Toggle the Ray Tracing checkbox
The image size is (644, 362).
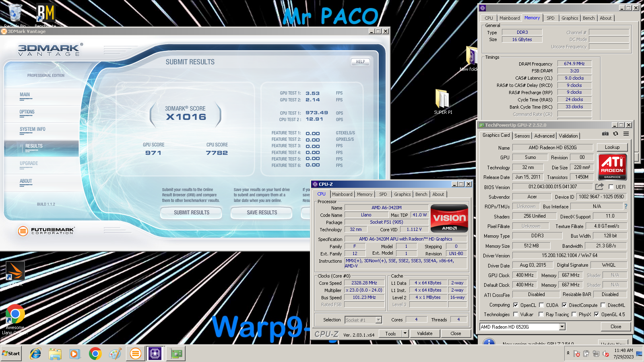[541, 314]
